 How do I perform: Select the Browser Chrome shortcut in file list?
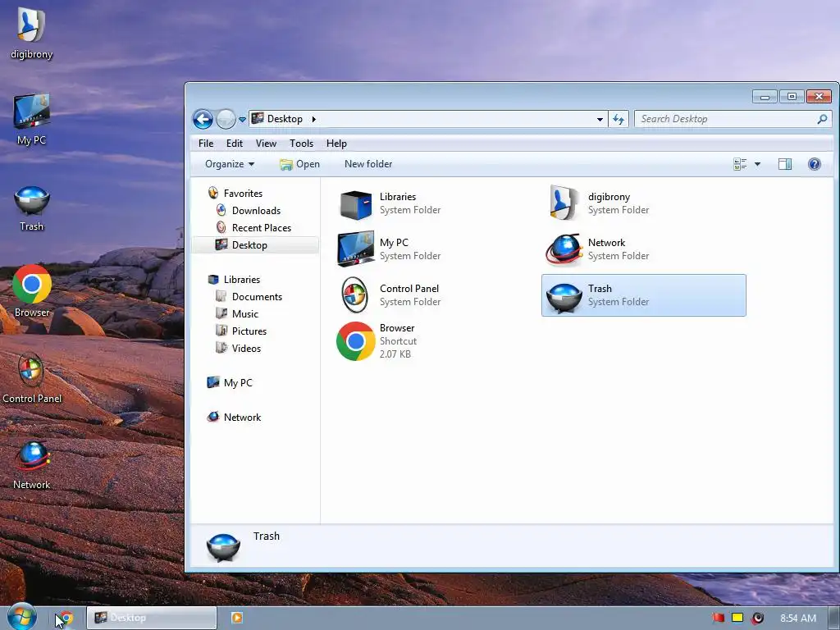click(x=356, y=341)
